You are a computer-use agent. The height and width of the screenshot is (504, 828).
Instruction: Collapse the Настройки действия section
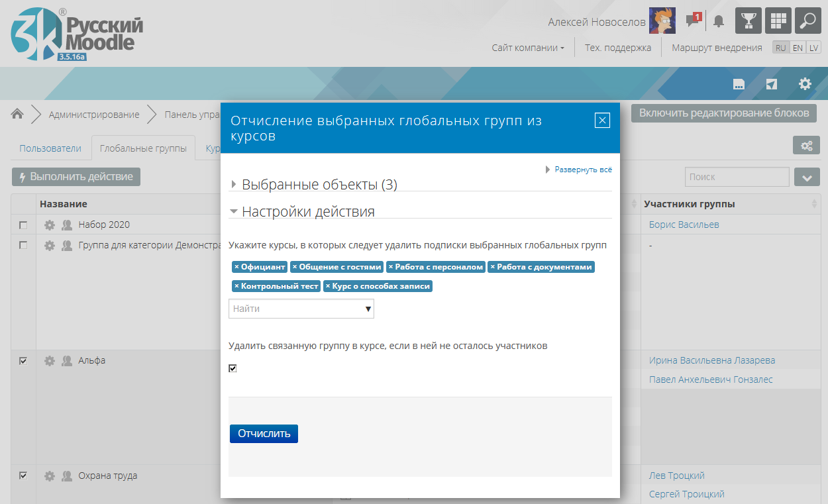pos(308,212)
